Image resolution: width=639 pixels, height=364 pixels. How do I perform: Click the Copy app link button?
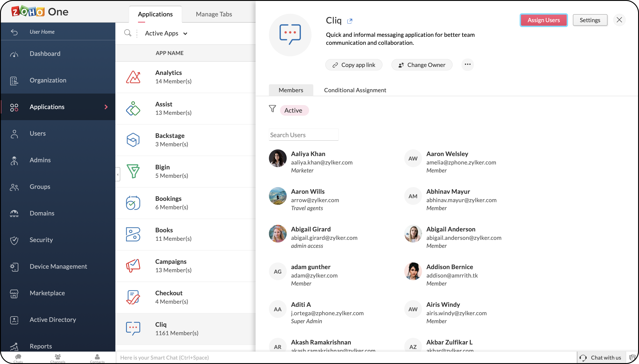click(353, 65)
